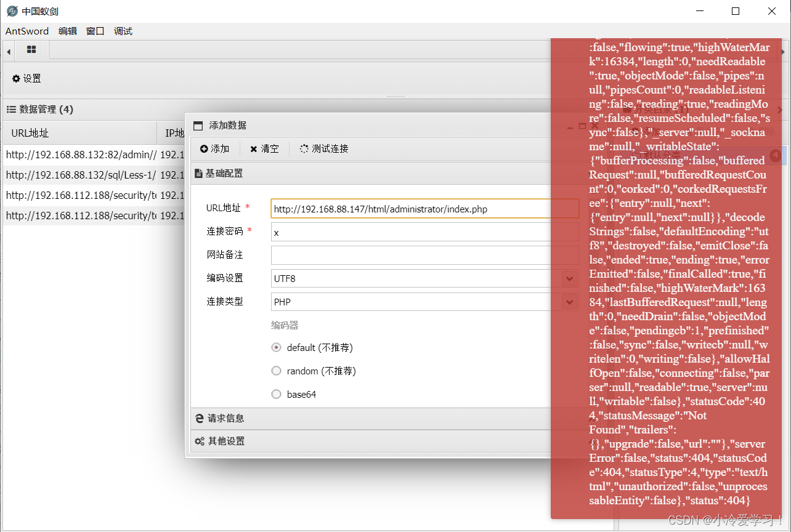Select last row with 192.168.112.188/security

tap(81, 216)
